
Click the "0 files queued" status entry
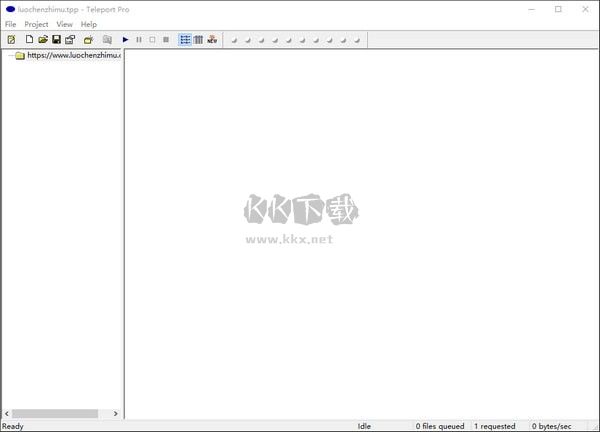coord(440,426)
